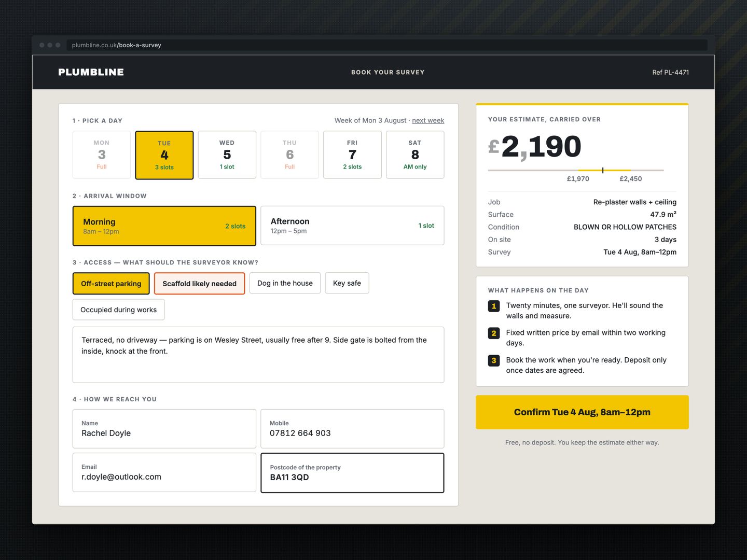Click the BLOWN OR HOLLOW PATCHES value
Viewport: 747px width, 560px height.
pyautogui.click(x=625, y=227)
